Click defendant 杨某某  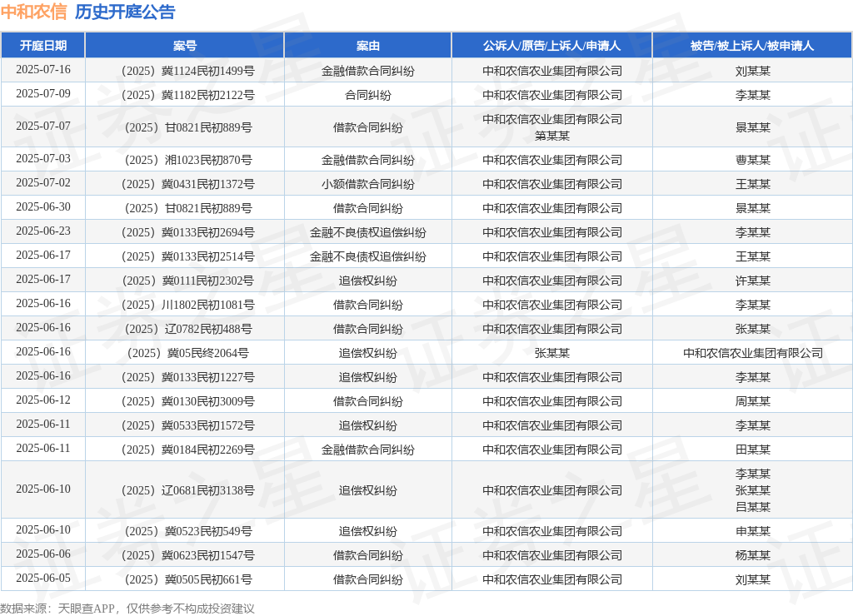point(753,555)
